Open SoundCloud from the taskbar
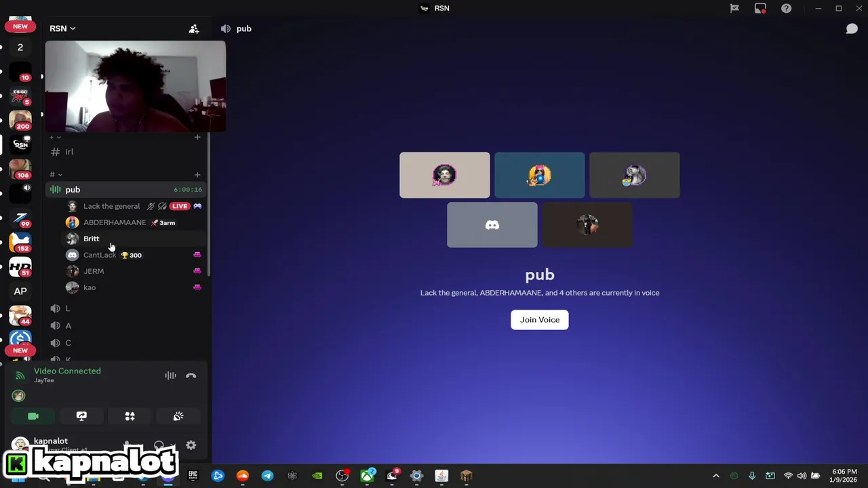 coord(243,476)
